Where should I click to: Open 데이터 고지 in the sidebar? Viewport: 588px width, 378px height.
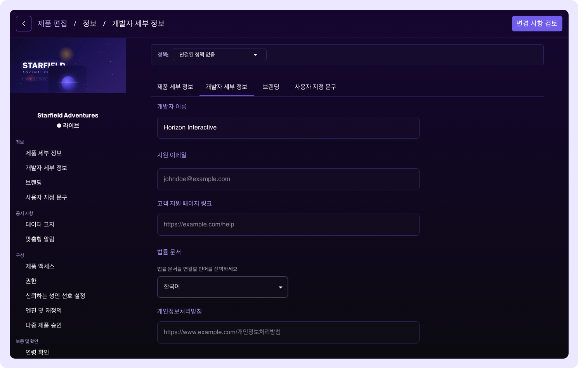[40, 224]
